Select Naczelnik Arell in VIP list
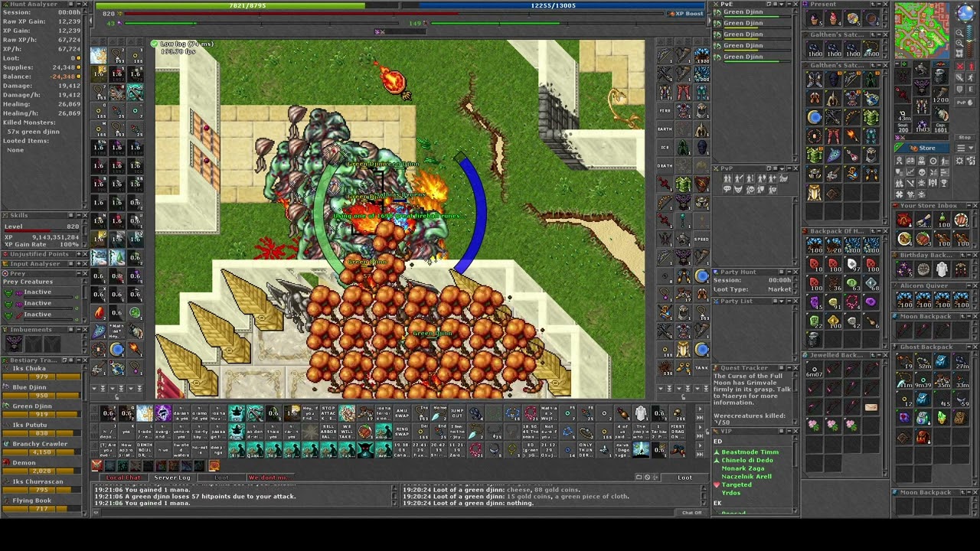The image size is (980, 551). [x=747, y=477]
